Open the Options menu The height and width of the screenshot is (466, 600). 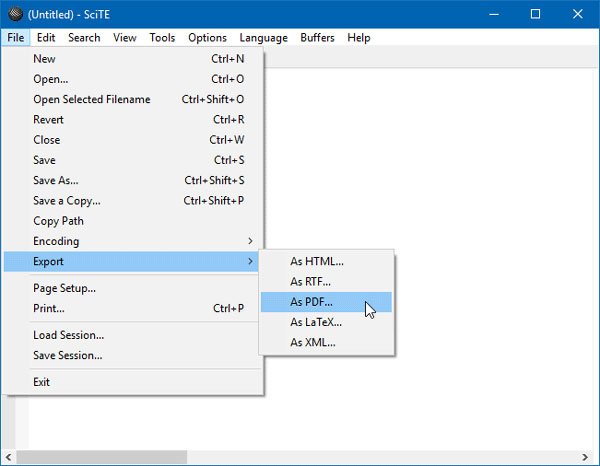[207, 37]
